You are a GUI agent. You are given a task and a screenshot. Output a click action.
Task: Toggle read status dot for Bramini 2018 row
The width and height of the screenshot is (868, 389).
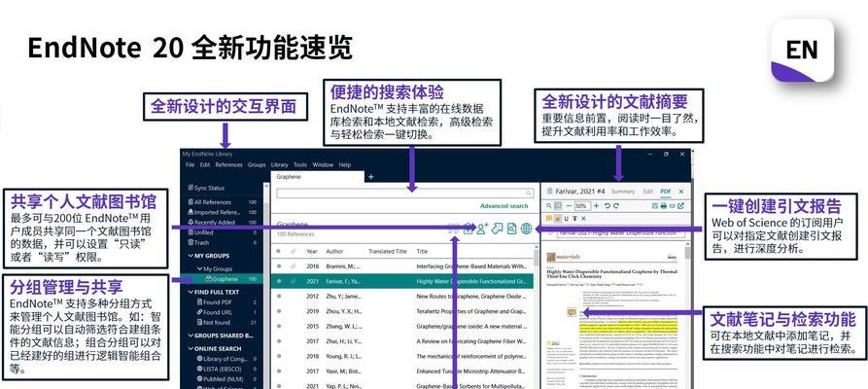[x=279, y=266]
